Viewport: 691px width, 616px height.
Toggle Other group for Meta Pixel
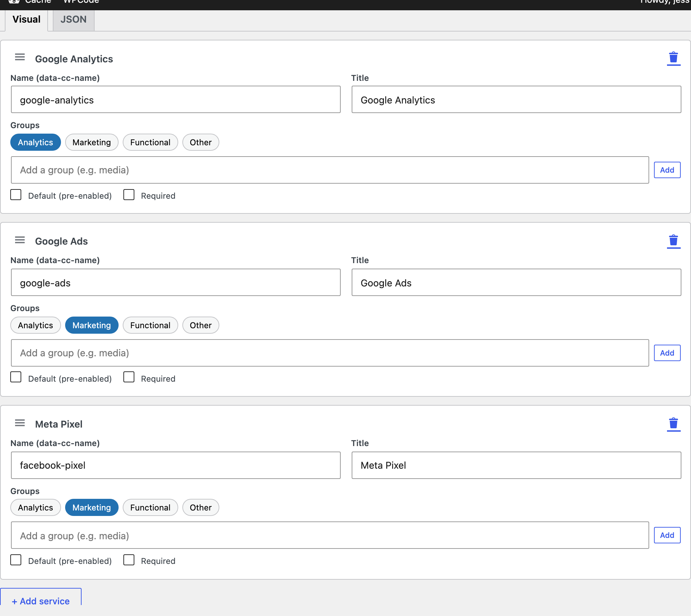(201, 508)
